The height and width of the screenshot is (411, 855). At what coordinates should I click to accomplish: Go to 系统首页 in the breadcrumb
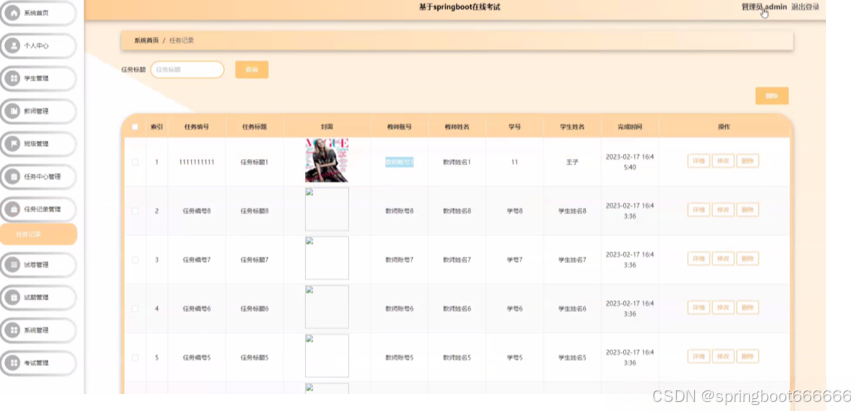coord(146,40)
